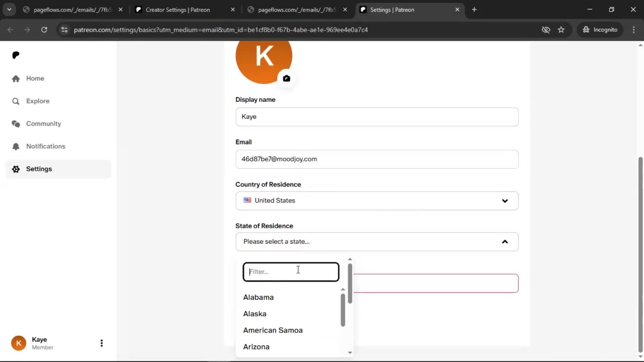Go back to the previous page
This screenshot has width=644, height=362.
tap(10, 30)
